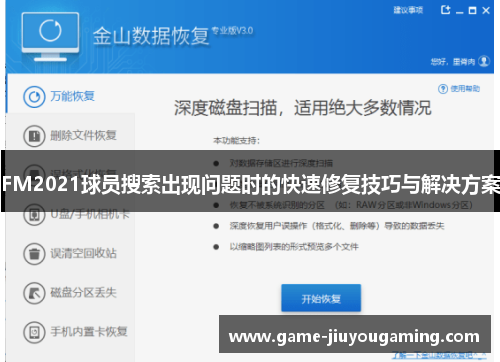Select 磁盘分区丢失 recovery mode
Viewport: 500px width, 362px height.
click(70, 293)
